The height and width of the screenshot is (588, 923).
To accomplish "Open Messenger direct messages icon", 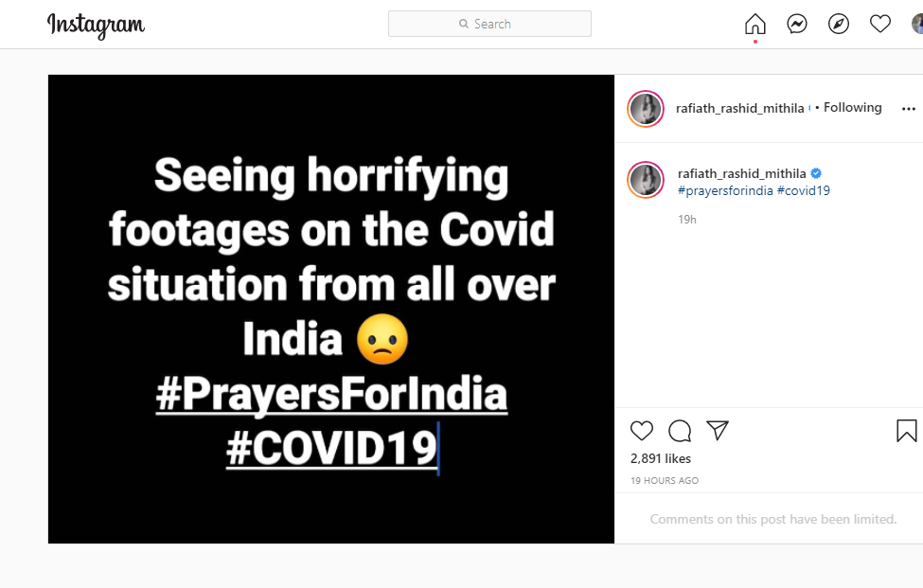I will 797,25.
